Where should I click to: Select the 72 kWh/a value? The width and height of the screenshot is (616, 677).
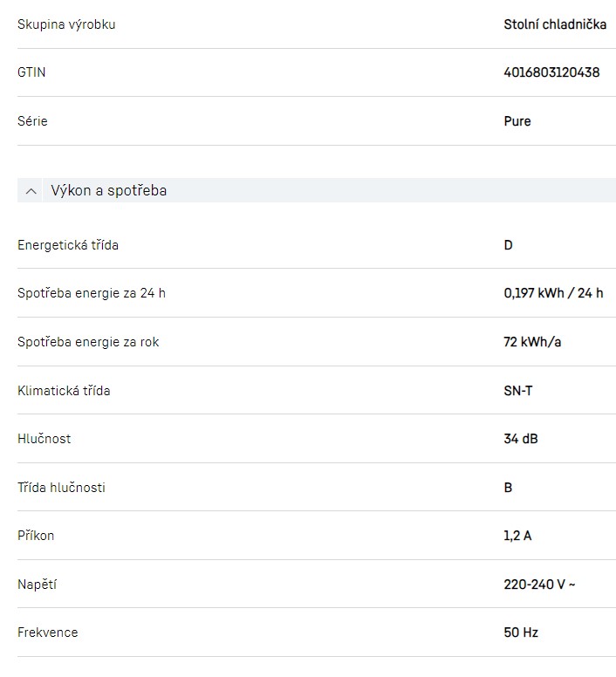tap(532, 342)
